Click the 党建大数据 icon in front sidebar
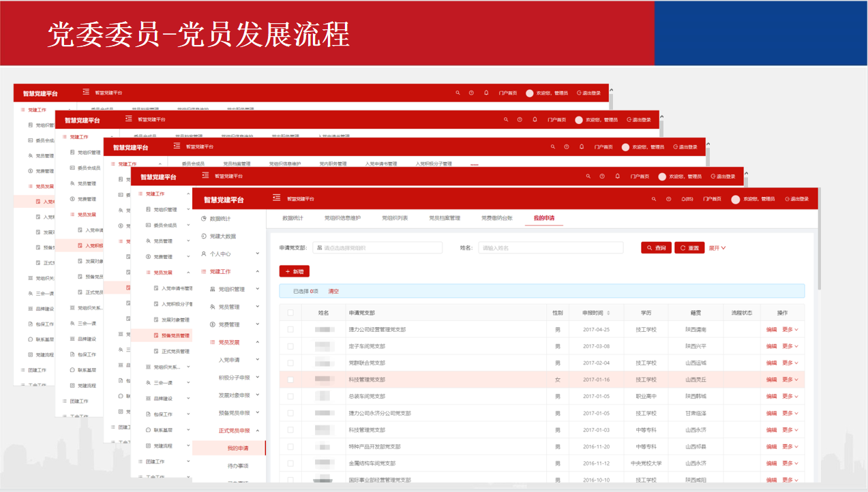868x492 pixels. point(204,236)
